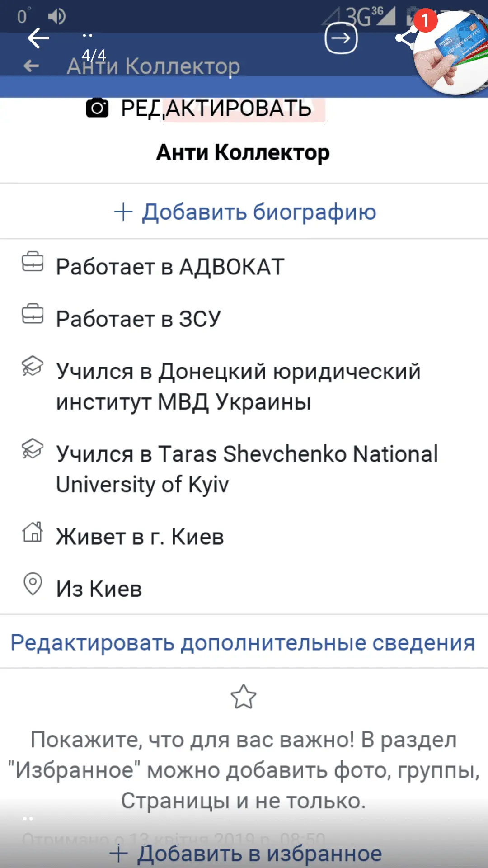Image resolution: width=488 pixels, height=868 pixels.
Task: Tap graduation cap beside Донецкий юридический институт
Action: [x=33, y=366]
